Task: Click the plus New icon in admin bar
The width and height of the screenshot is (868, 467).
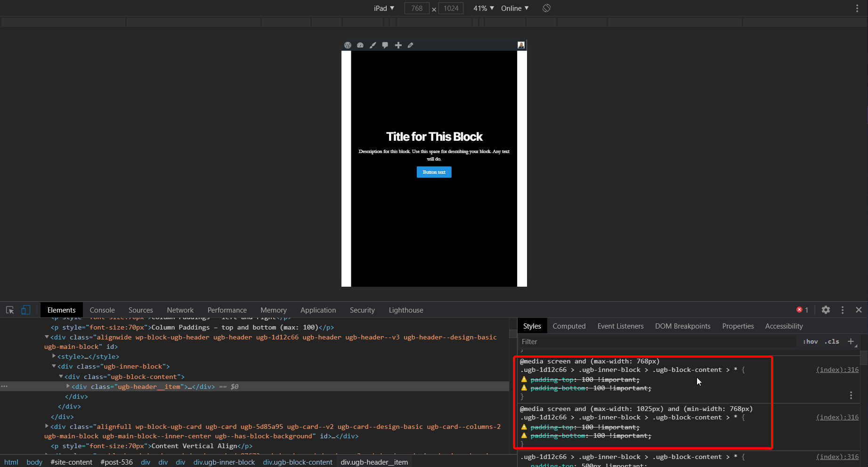Action: [398, 45]
